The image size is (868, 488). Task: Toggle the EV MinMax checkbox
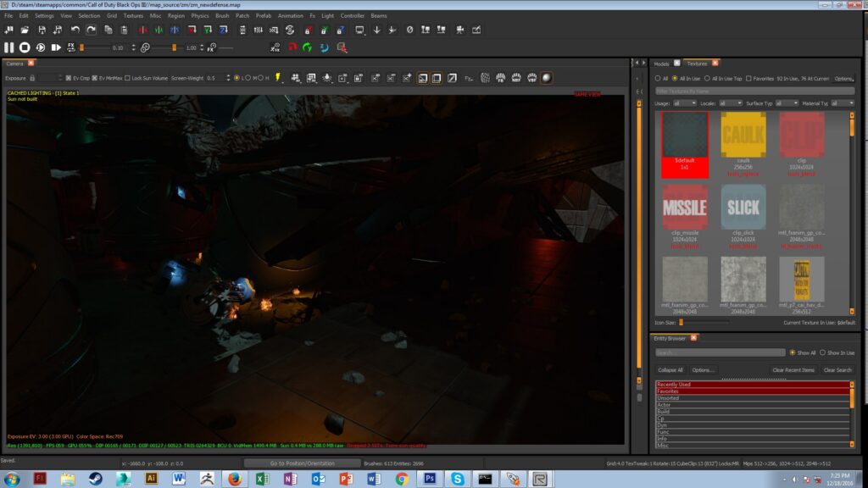click(x=95, y=78)
